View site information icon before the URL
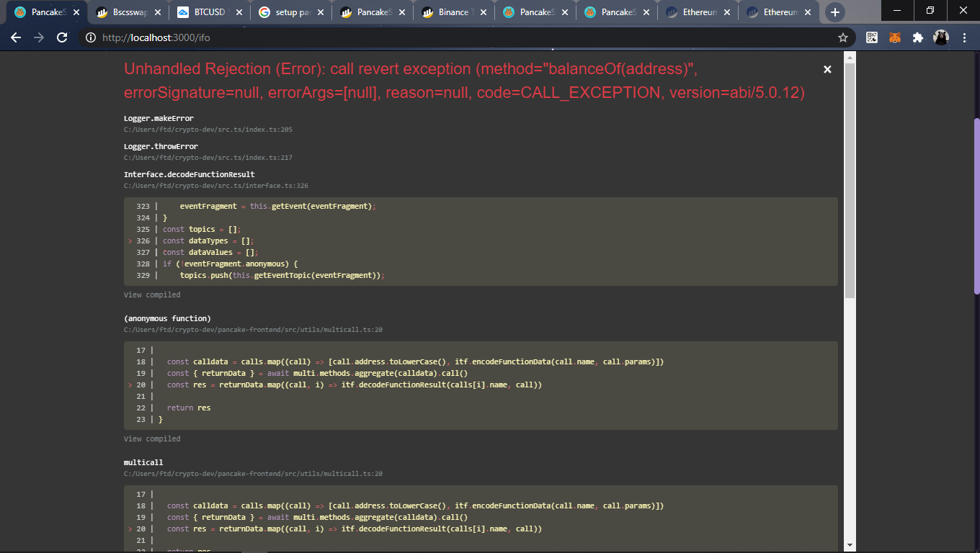 [91, 37]
